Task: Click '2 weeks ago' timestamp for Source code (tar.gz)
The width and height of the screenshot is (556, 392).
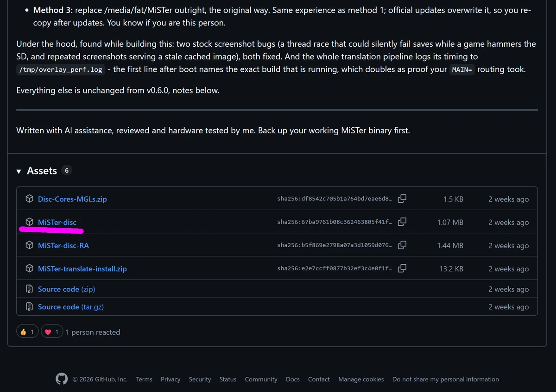Action: (508, 306)
